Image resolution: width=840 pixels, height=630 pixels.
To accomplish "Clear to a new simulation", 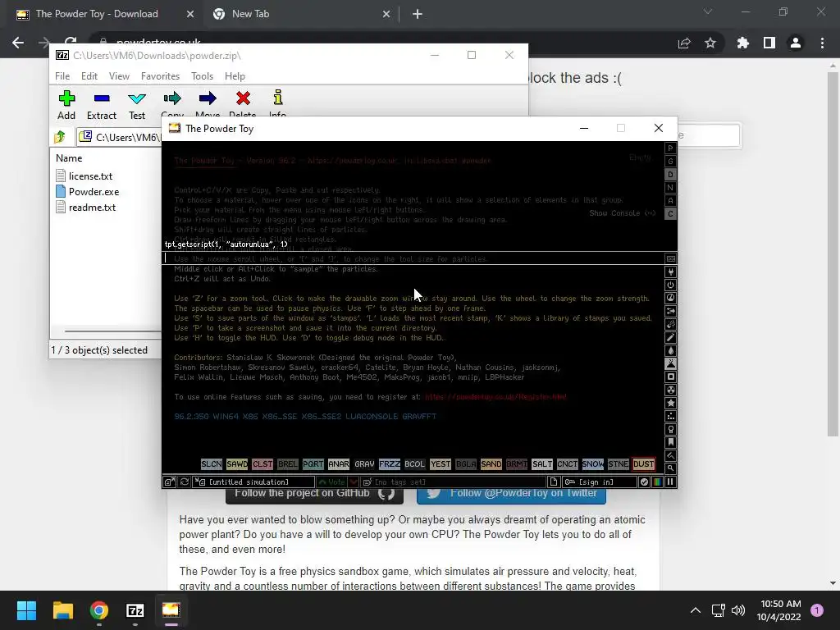I will tap(554, 482).
